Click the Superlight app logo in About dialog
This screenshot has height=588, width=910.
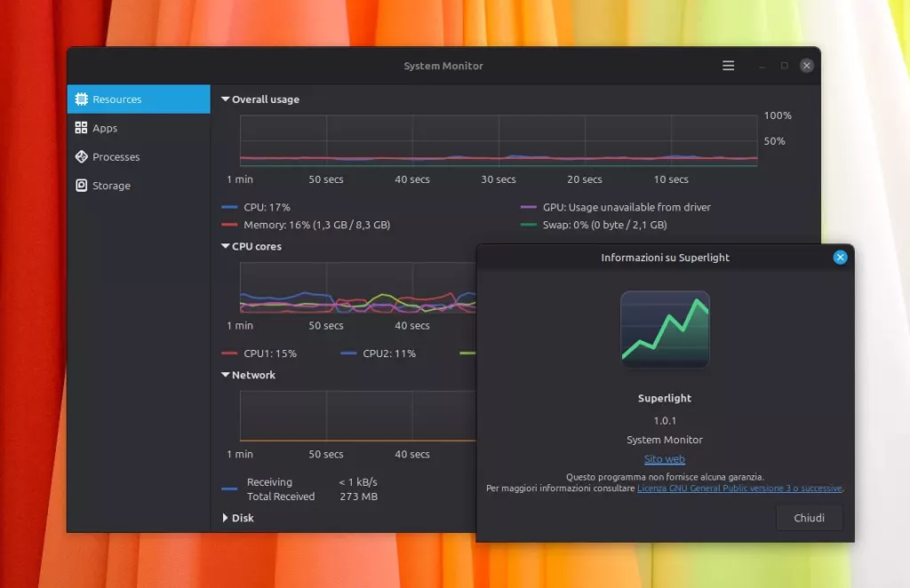pyautogui.click(x=665, y=329)
